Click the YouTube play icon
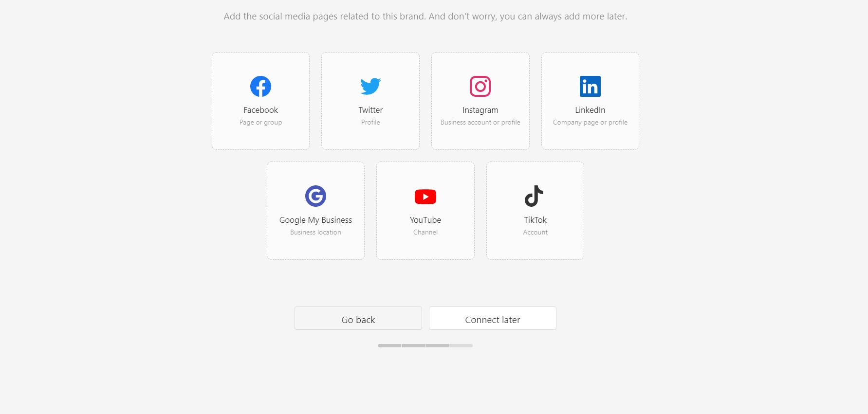Image resolution: width=868 pixels, height=414 pixels. [425, 197]
